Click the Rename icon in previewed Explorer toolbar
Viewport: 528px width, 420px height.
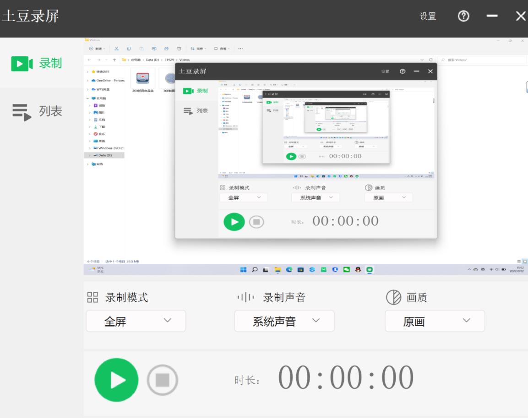point(154,49)
